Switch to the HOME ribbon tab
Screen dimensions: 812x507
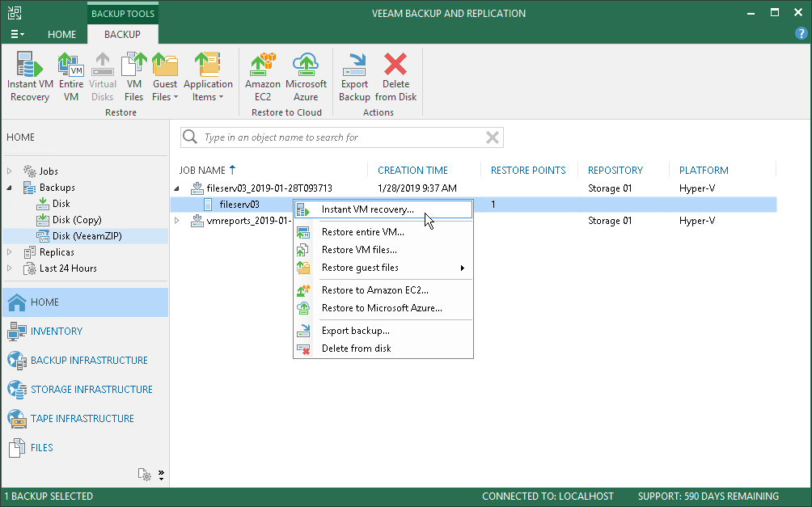(61, 34)
